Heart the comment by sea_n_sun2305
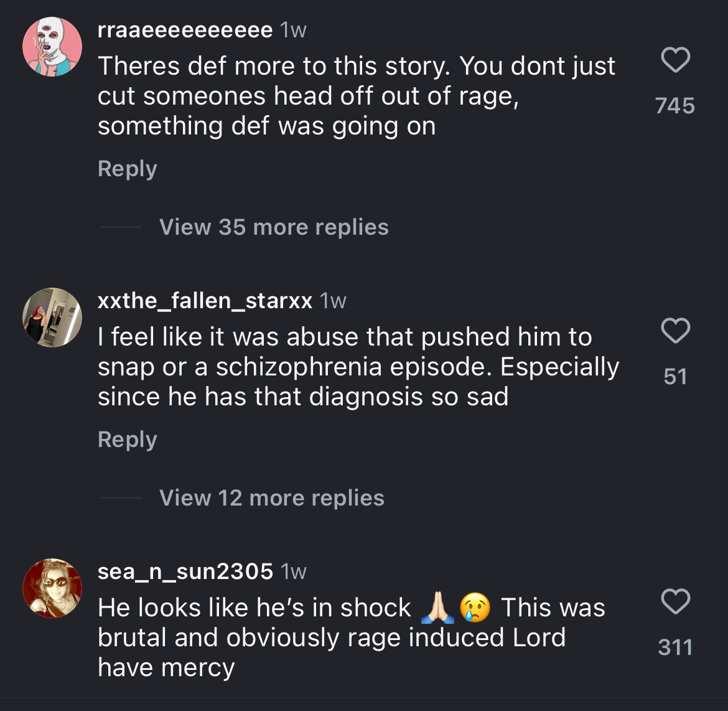This screenshot has width=728, height=711. pyautogui.click(x=675, y=601)
